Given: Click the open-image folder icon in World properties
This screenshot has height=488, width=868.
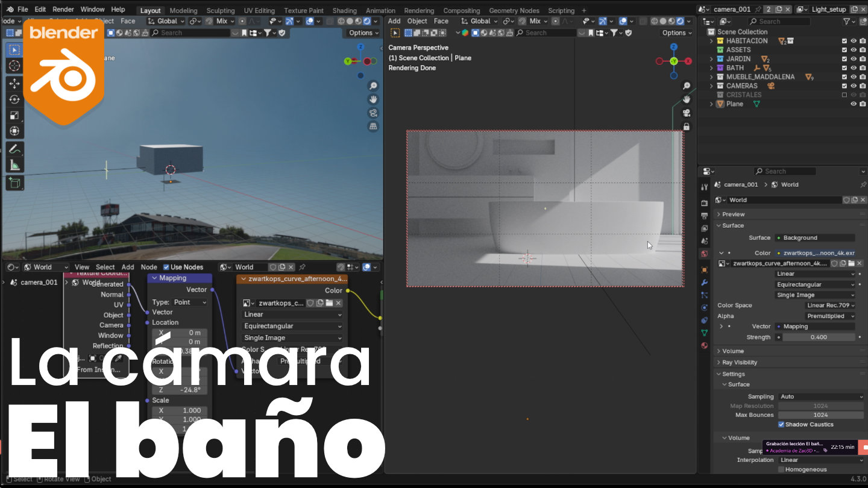Looking at the screenshot, I should [x=851, y=263].
